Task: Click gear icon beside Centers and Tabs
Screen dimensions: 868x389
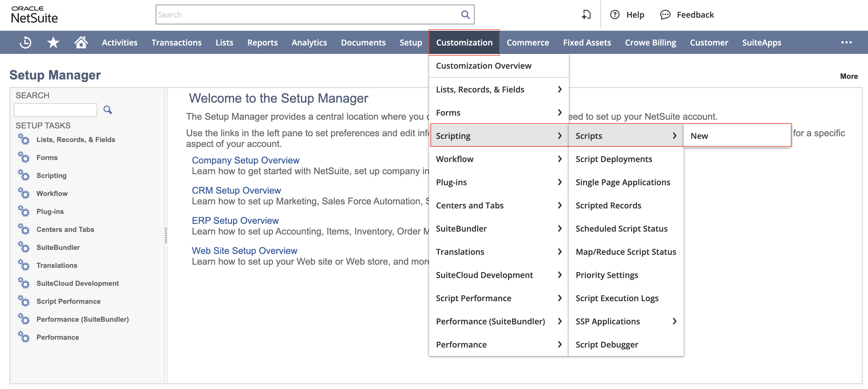Action: point(23,229)
